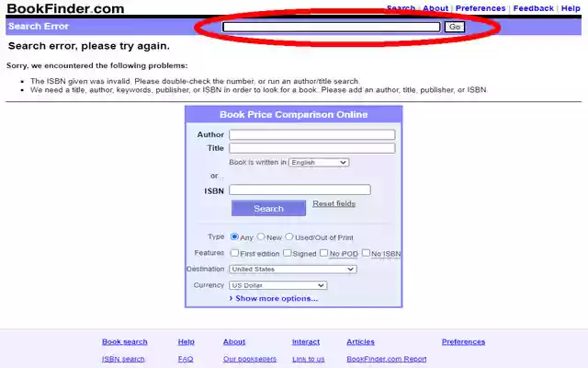The width and height of the screenshot is (588, 368).
Task: Focus the Author input field
Action: [312, 134]
